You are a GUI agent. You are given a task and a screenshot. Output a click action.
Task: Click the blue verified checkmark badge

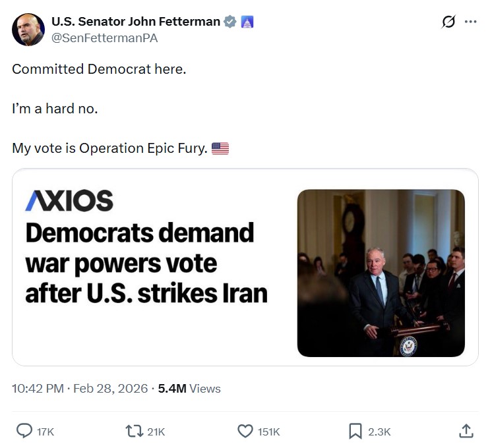(230, 22)
